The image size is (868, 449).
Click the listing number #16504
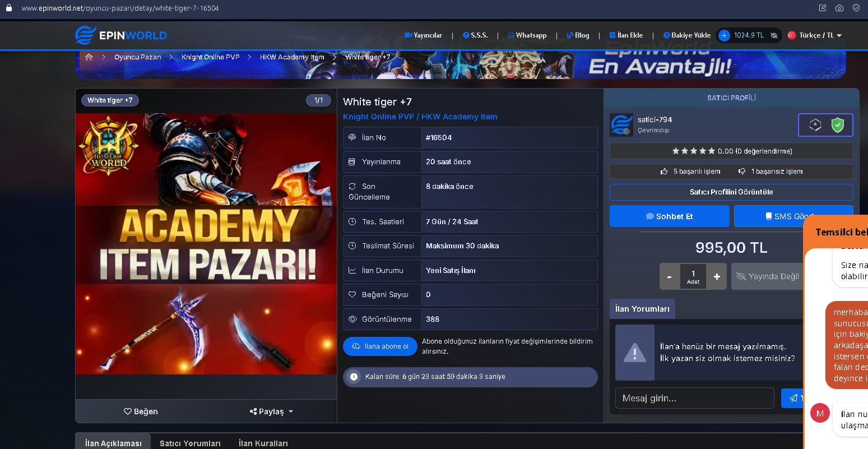(439, 138)
